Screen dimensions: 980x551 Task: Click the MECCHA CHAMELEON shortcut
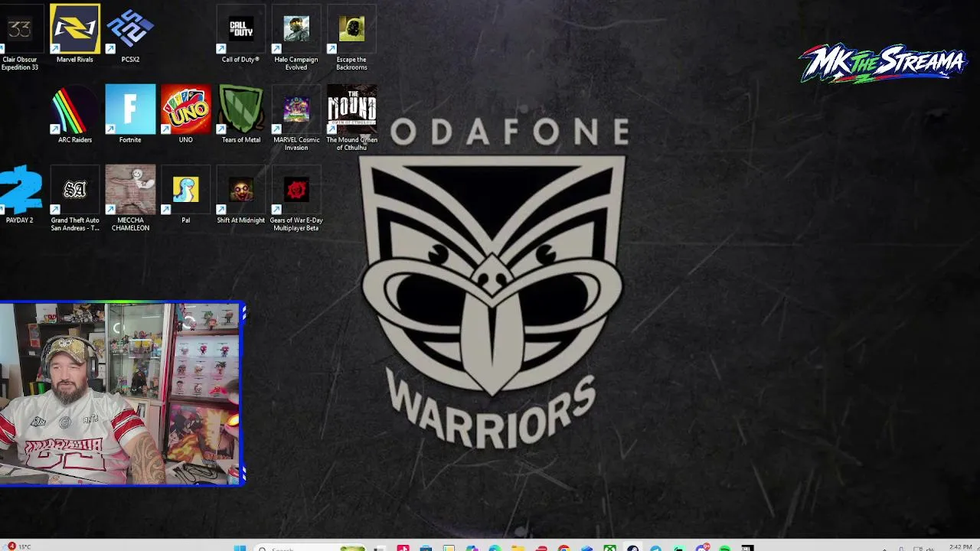click(x=130, y=199)
